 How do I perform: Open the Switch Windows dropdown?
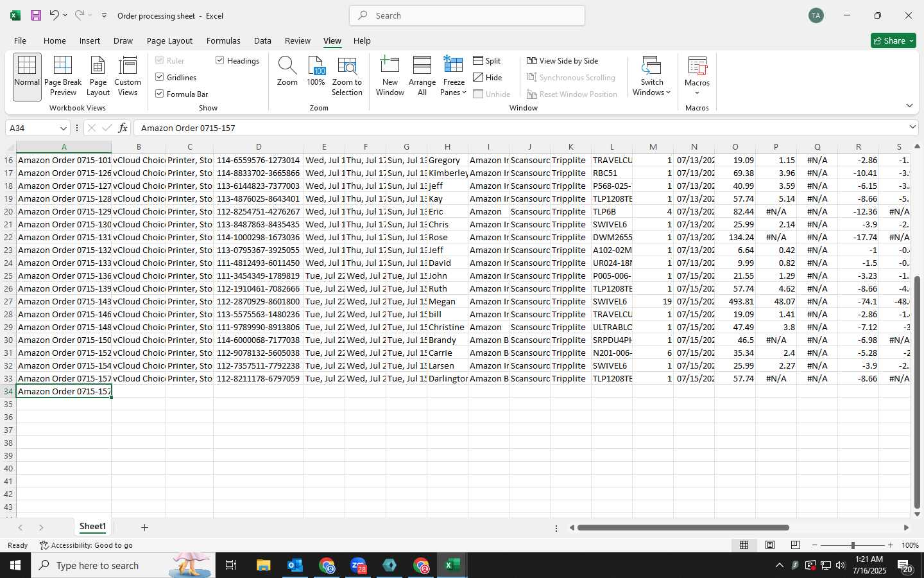pos(651,76)
